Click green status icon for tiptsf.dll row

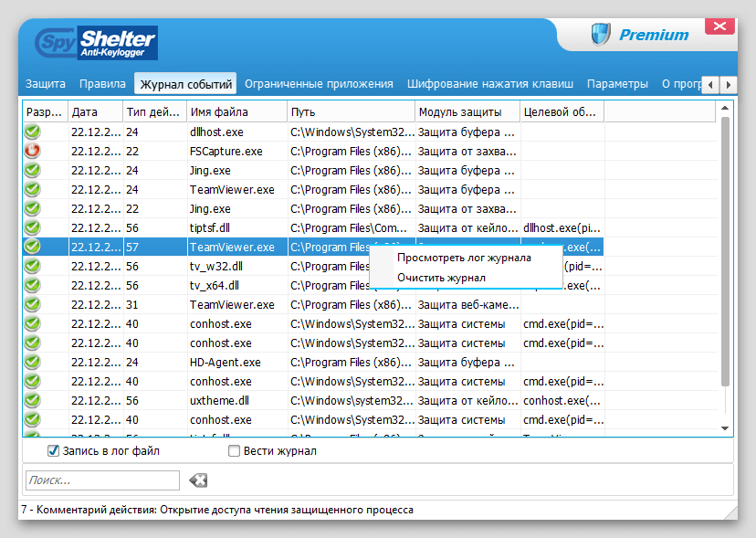pos(32,227)
